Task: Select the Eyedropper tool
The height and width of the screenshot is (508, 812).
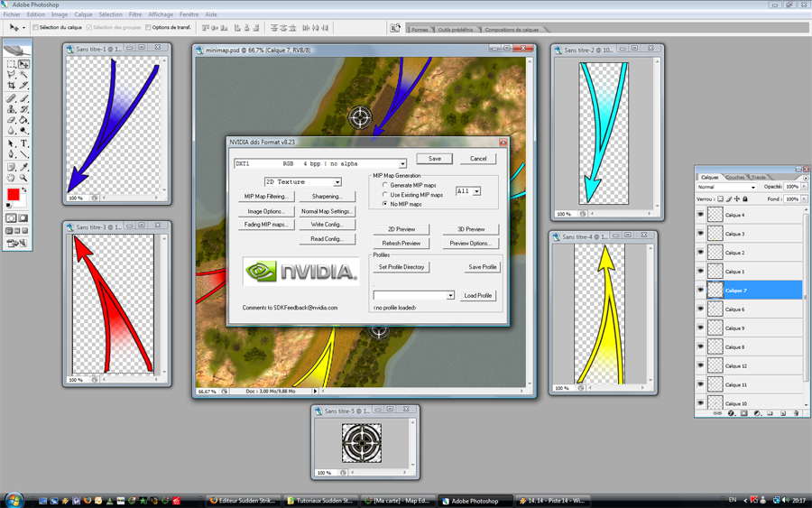Action: coord(23,167)
